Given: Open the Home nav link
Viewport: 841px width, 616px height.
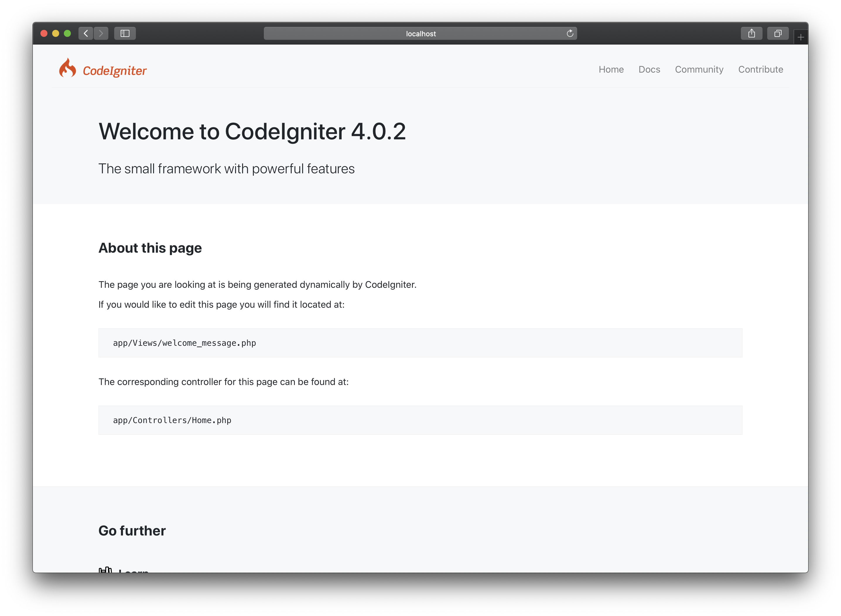Looking at the screenshot, I should point(611,69).
